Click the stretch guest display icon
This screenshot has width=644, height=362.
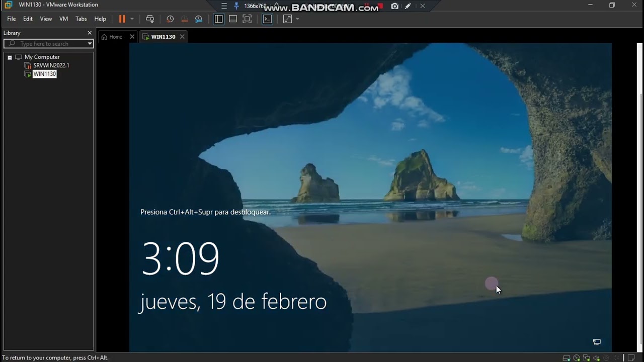[287, 19]
